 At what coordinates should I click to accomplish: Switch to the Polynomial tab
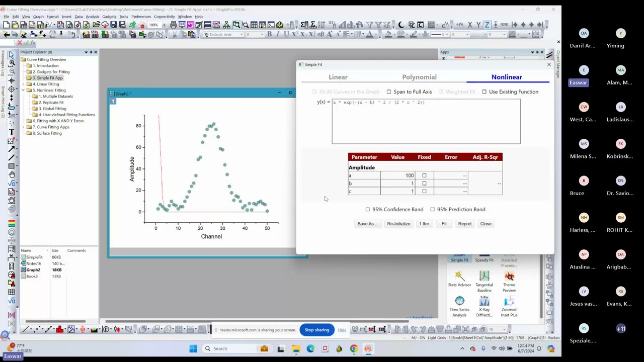(x=419, y=77)
